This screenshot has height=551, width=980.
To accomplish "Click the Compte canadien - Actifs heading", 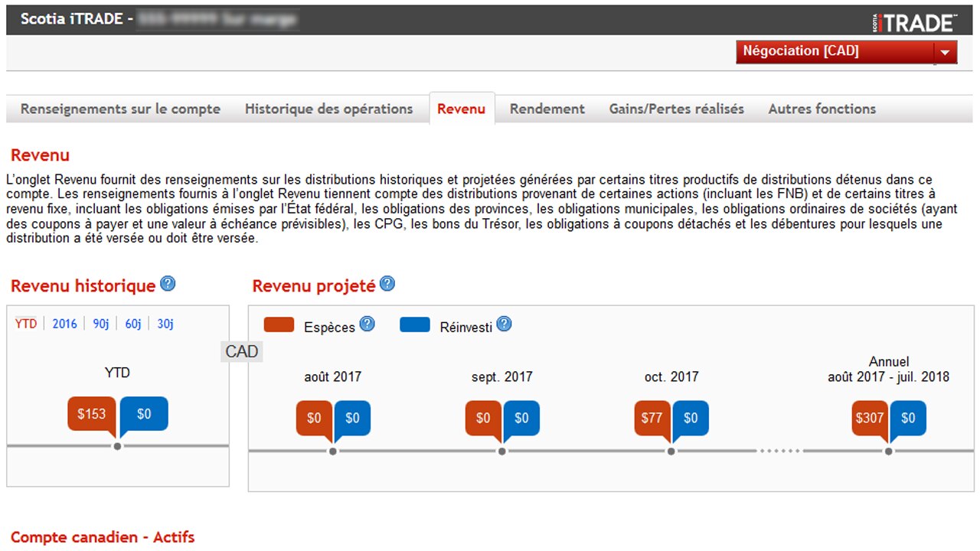I will pos(103,537).
